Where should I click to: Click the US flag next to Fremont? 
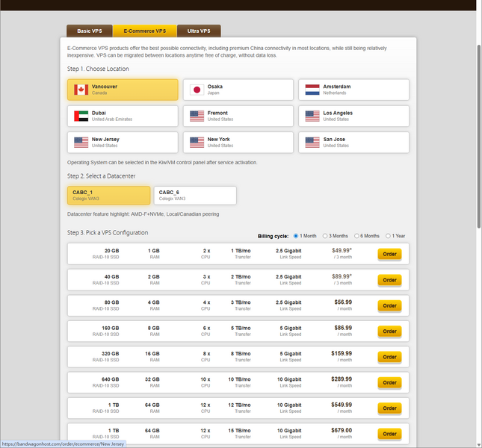(197, 116)
